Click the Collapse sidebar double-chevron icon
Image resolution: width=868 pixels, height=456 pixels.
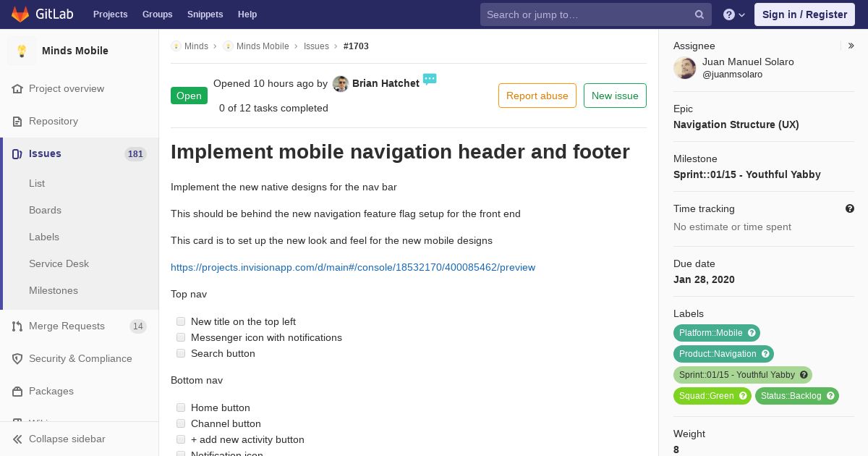click(17, 439)
